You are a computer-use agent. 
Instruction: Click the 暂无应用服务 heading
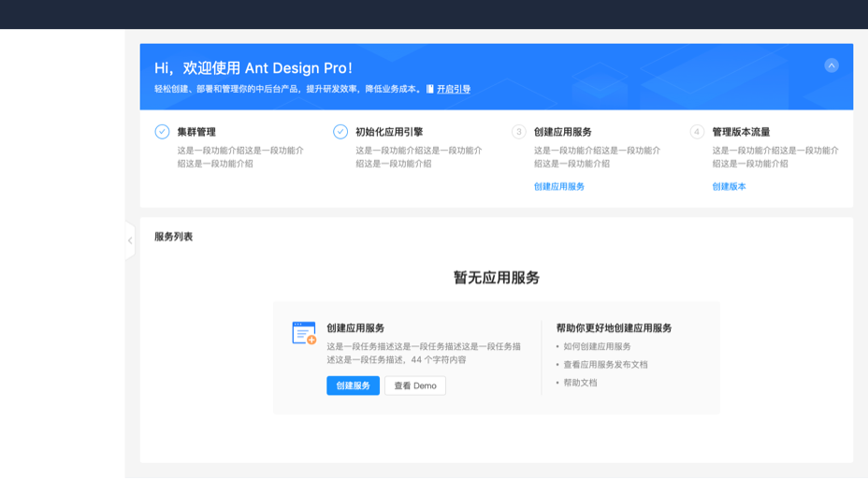coord(497,278)
